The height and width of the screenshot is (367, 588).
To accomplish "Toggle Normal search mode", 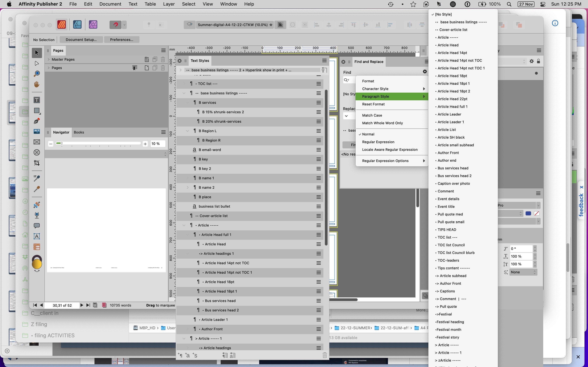I will click(x=368, y=134).
